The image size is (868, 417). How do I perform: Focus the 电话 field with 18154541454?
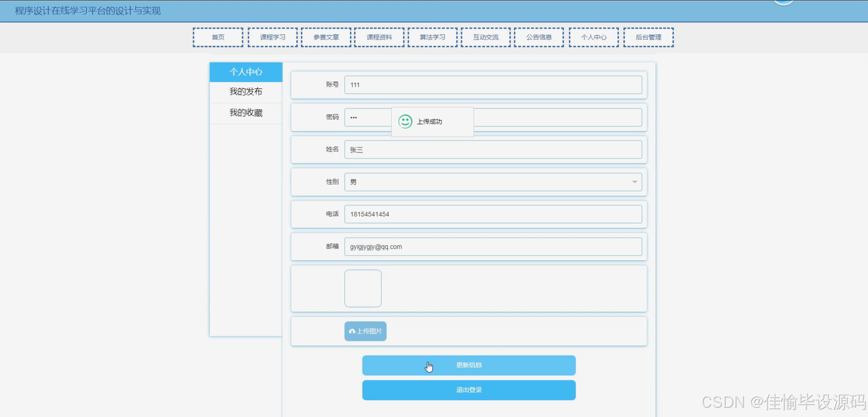pyautogui.click(x=493, y=214)
